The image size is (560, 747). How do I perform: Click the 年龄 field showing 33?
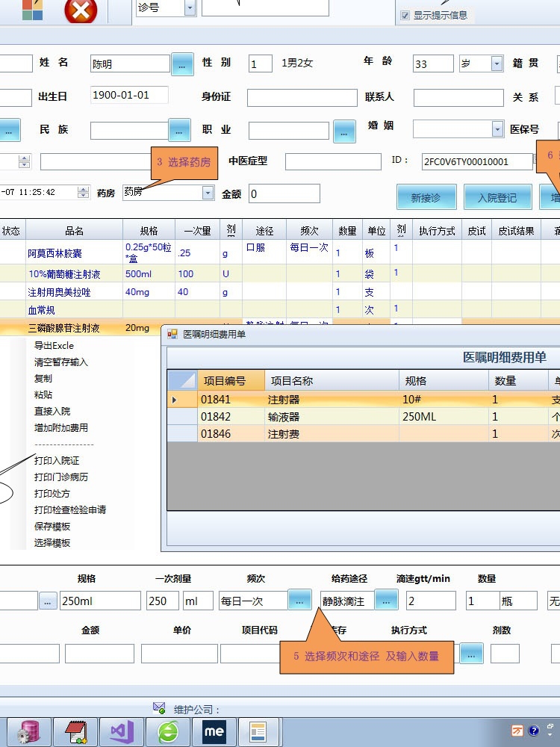(433, 63)
